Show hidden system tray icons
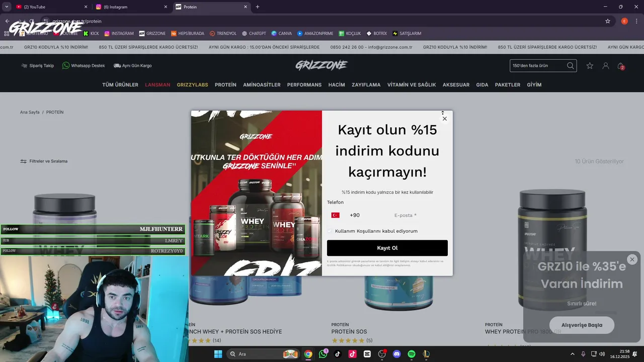The height and width of the screenshot is (362, 644). (573, 354)
